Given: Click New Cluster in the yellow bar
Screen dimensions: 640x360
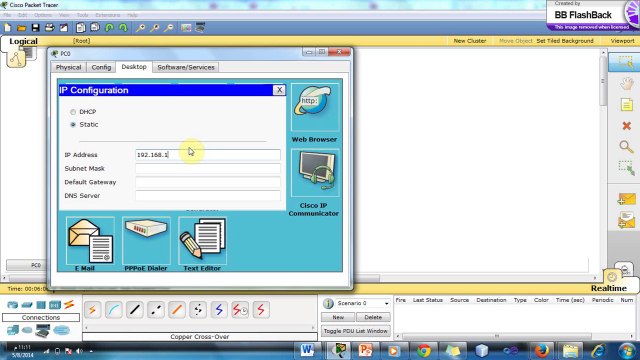Looking at the screenshot, I should [470, 41].
